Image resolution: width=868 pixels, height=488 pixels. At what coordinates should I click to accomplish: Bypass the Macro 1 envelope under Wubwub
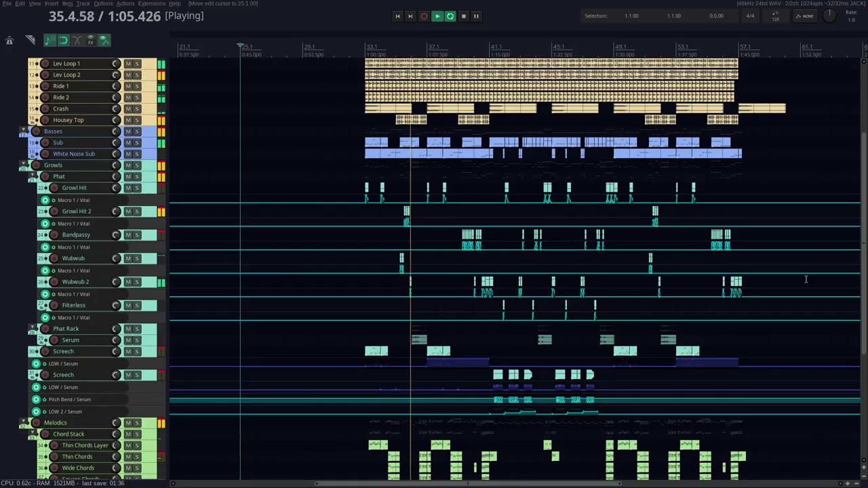point(54,271)
